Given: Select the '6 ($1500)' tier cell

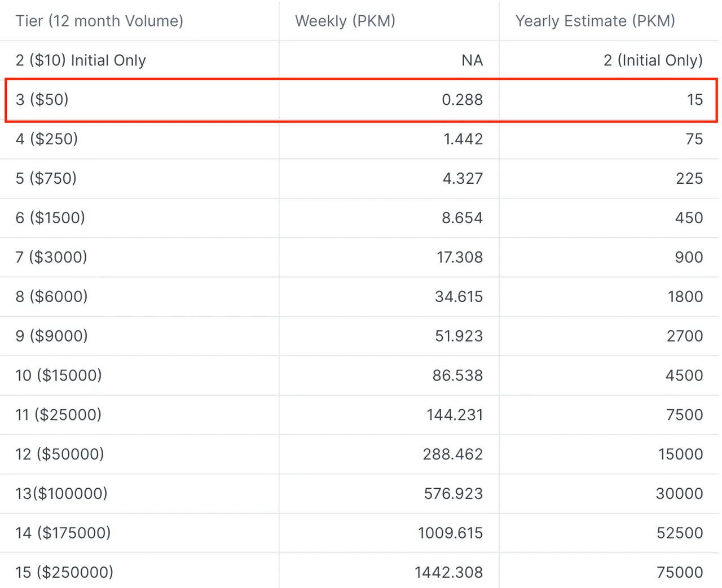Looking at the screenshot, I should coord(50,218).
